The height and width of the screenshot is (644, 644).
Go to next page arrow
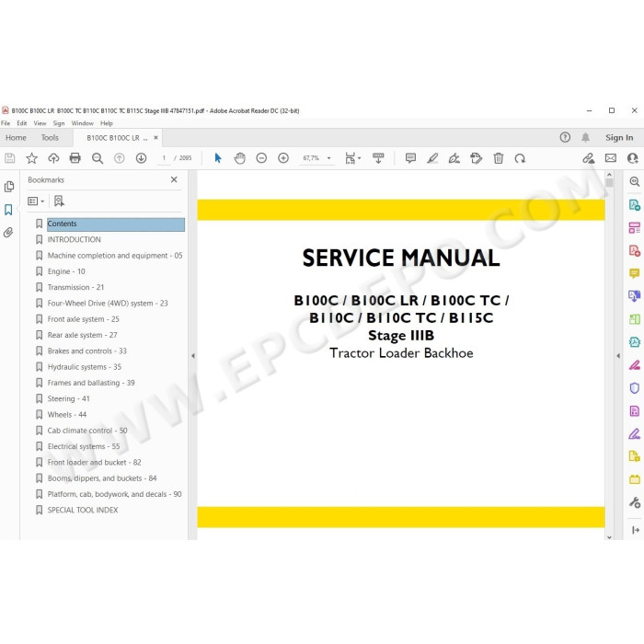141,158
